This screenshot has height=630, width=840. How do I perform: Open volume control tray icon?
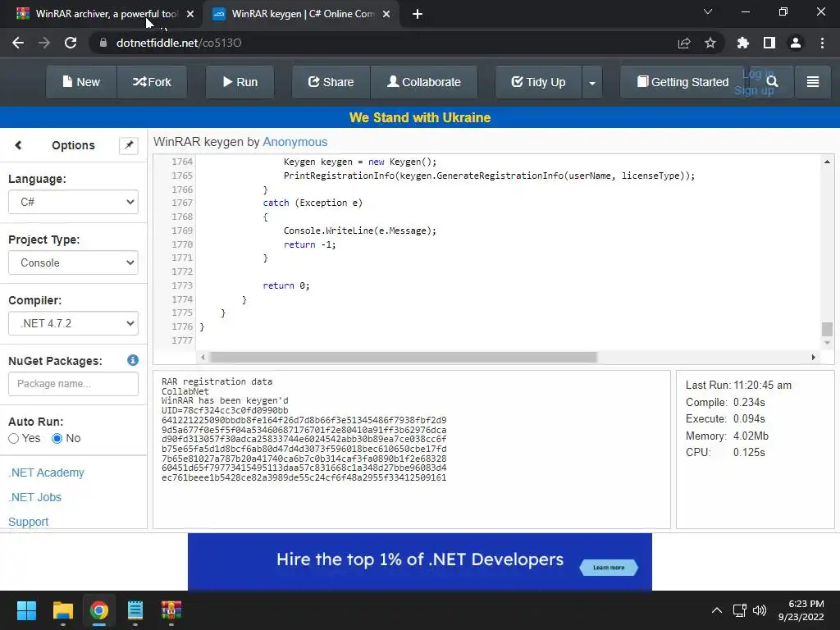[760, 610]
